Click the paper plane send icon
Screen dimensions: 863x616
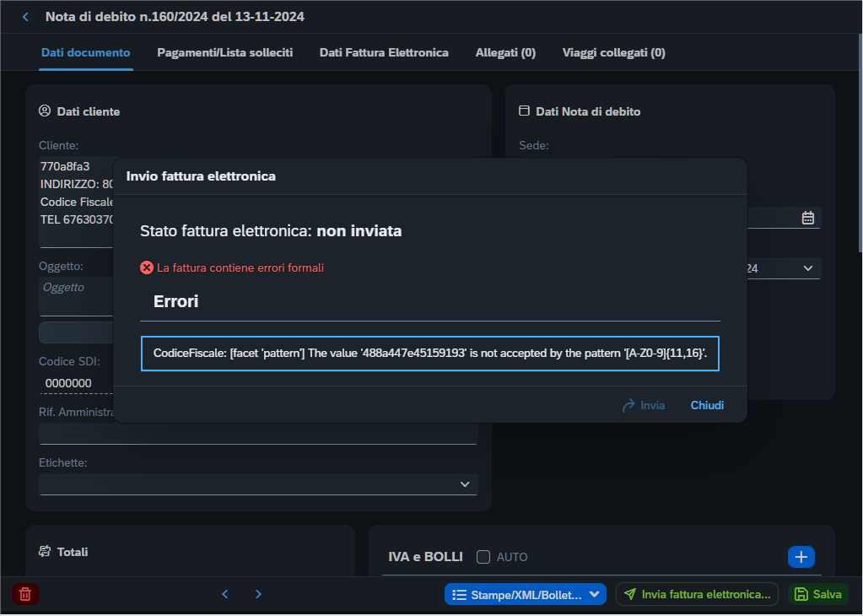[630, 595]
